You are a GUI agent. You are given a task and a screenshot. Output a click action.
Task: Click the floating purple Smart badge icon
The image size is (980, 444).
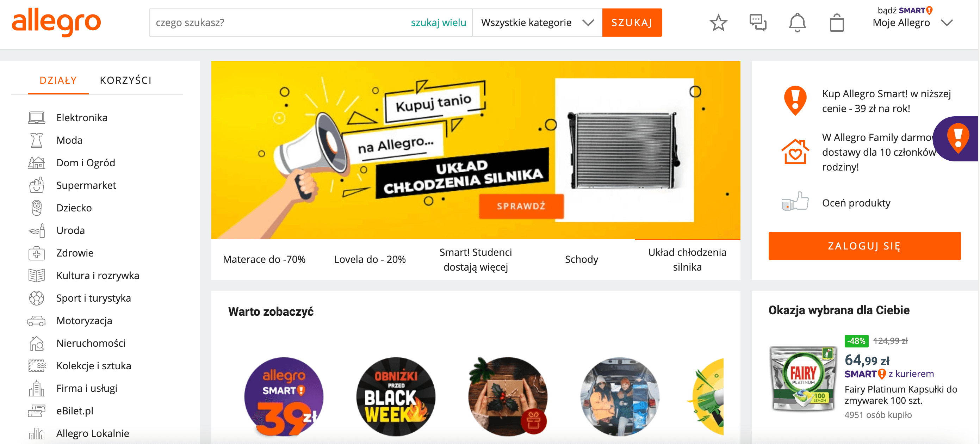(956, 139)
